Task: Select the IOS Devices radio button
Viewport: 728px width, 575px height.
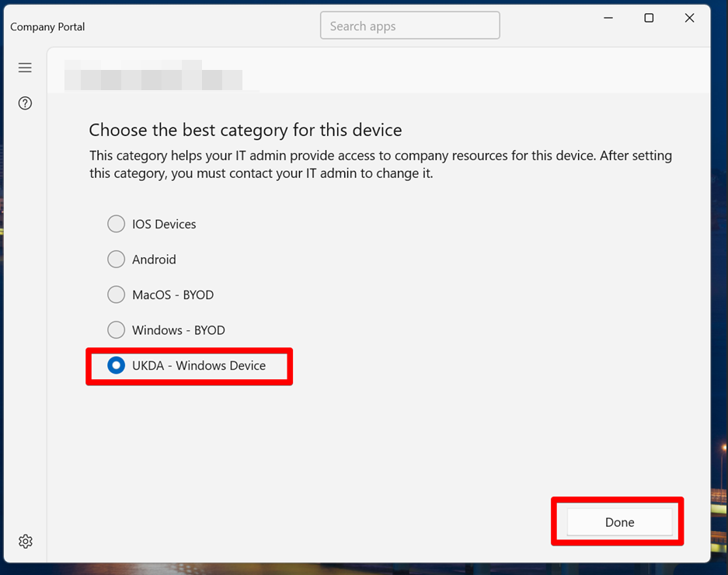Action: click(117, 225)
